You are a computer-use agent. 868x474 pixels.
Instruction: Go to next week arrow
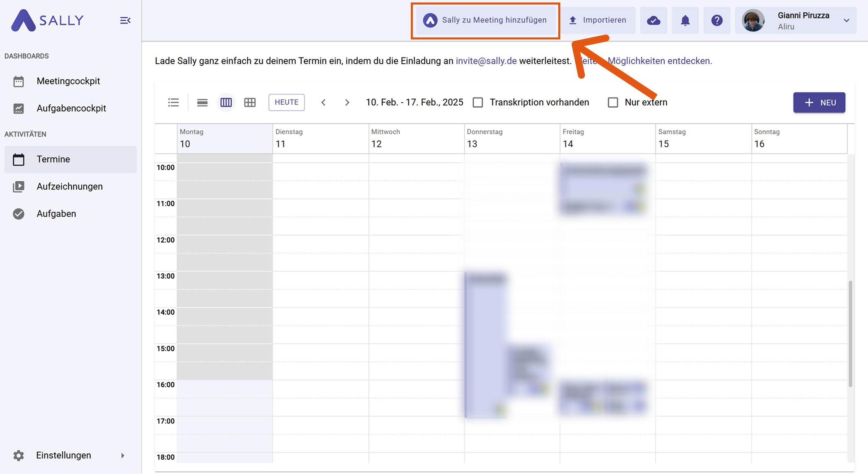click(347, 102)
